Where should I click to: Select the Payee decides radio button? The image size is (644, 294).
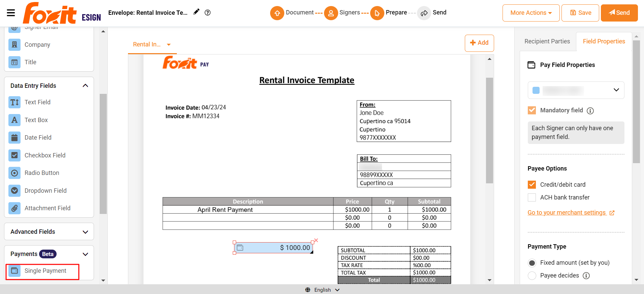pyautogui.click(x=532, y=276)
